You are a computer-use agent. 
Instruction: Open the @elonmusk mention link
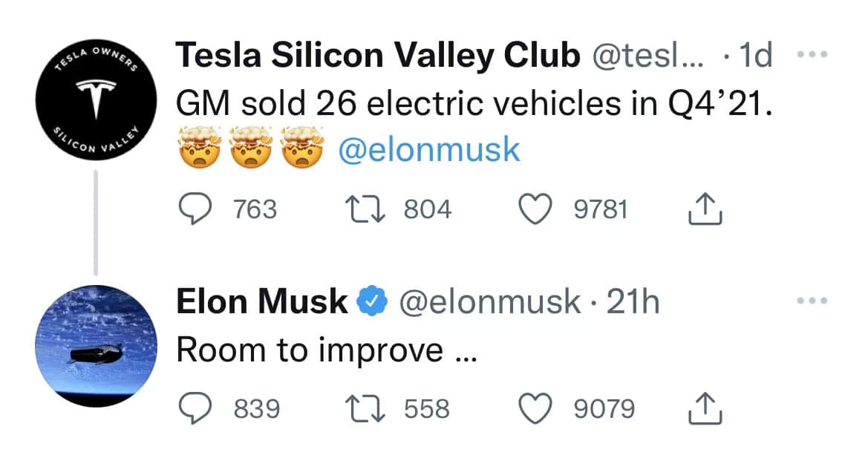(x=429, y=150)
